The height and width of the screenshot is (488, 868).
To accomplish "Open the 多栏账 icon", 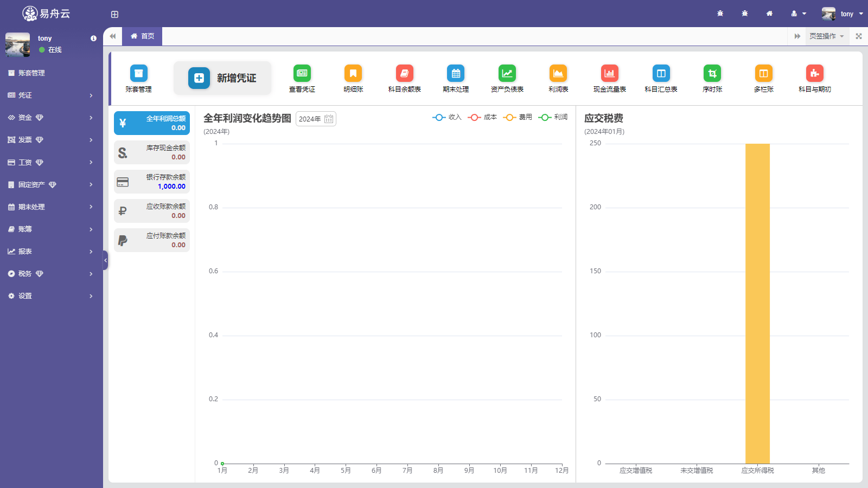I will [x=763, y=74].
